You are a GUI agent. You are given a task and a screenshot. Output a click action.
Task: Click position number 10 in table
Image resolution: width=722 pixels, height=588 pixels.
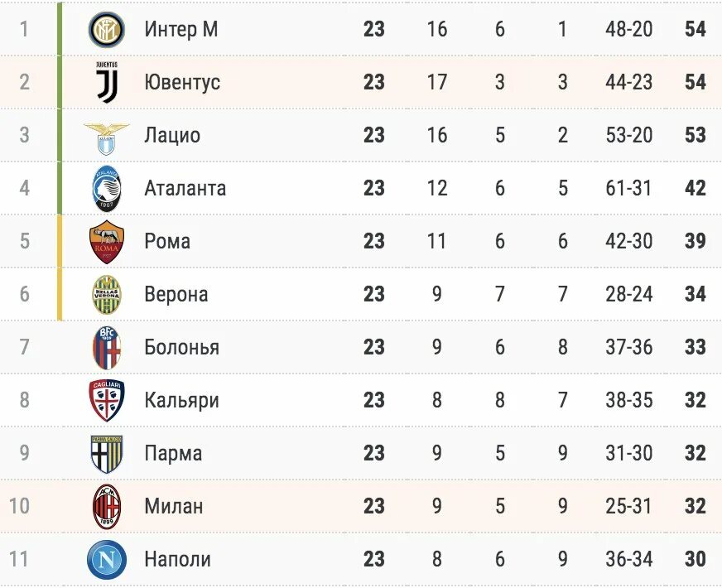(x=18, y=506)
